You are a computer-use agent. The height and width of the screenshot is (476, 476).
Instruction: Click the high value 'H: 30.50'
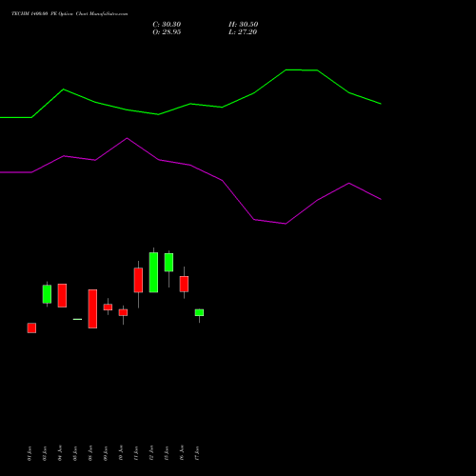pyautogui.click(x=243, y=25)
